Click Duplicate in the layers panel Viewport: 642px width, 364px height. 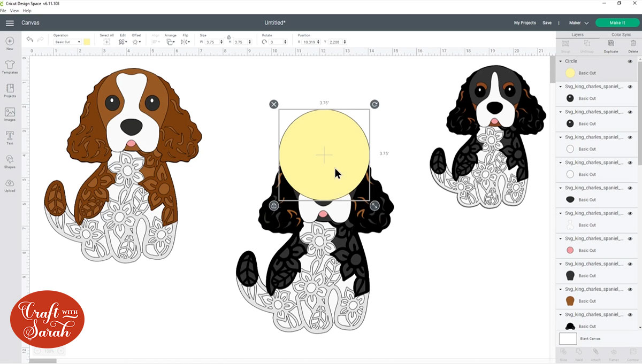(610, 46)
